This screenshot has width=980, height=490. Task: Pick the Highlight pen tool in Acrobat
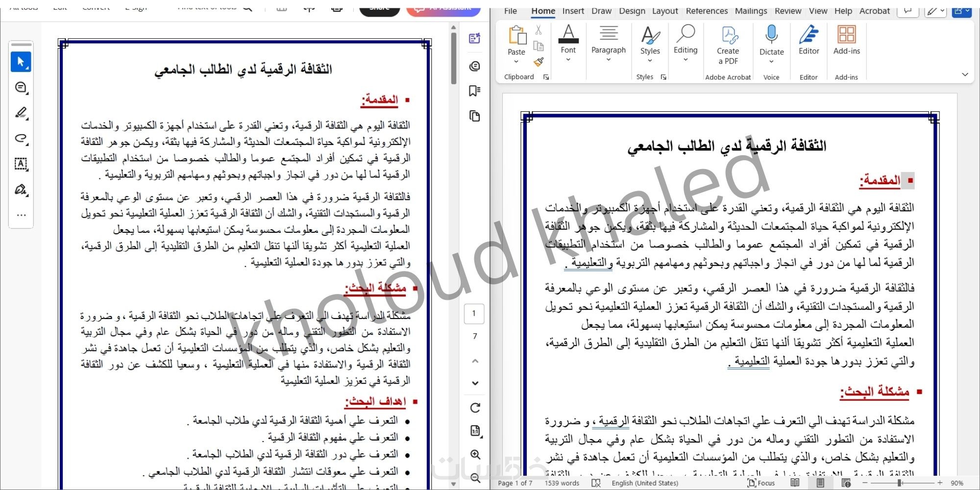click(21, 113)
